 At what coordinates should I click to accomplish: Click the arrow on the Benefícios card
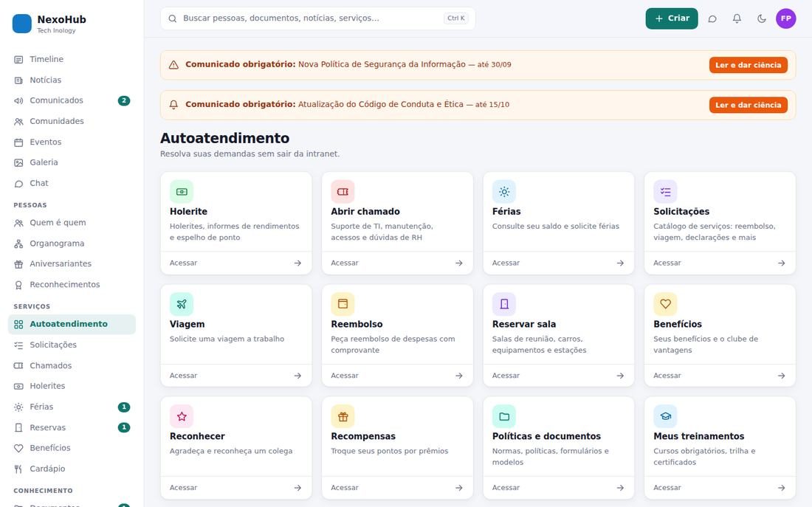[x=782, y=376]
